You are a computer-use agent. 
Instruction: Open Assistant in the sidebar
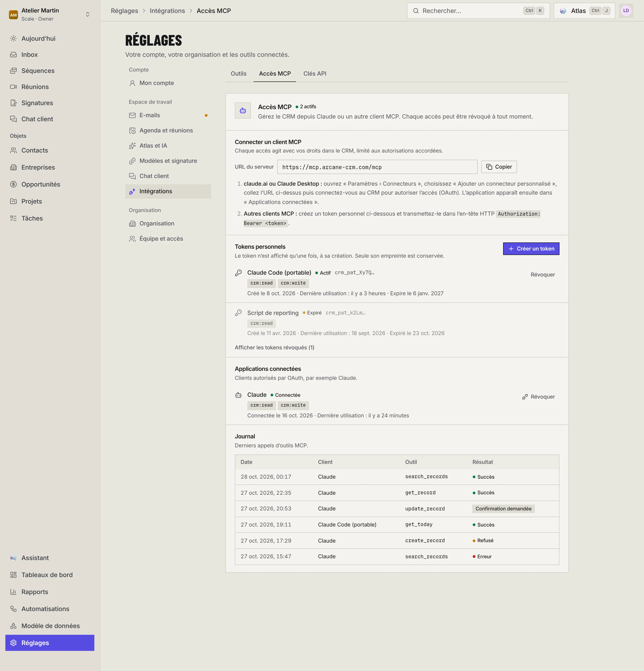click(x=50, y=558)
